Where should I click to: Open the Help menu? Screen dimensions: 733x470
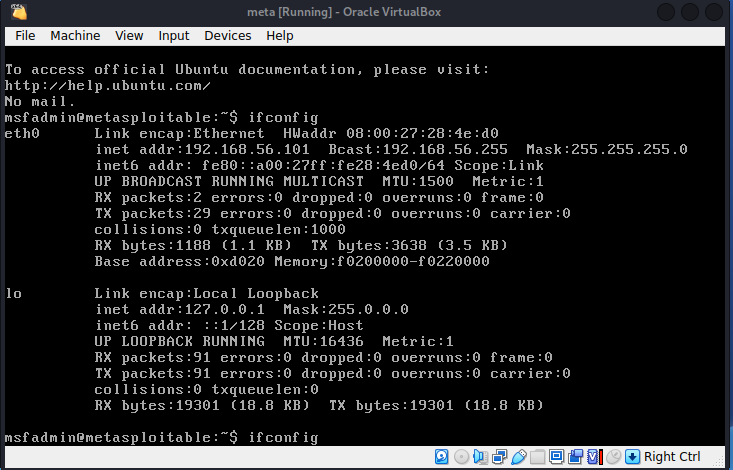(280, 36)
